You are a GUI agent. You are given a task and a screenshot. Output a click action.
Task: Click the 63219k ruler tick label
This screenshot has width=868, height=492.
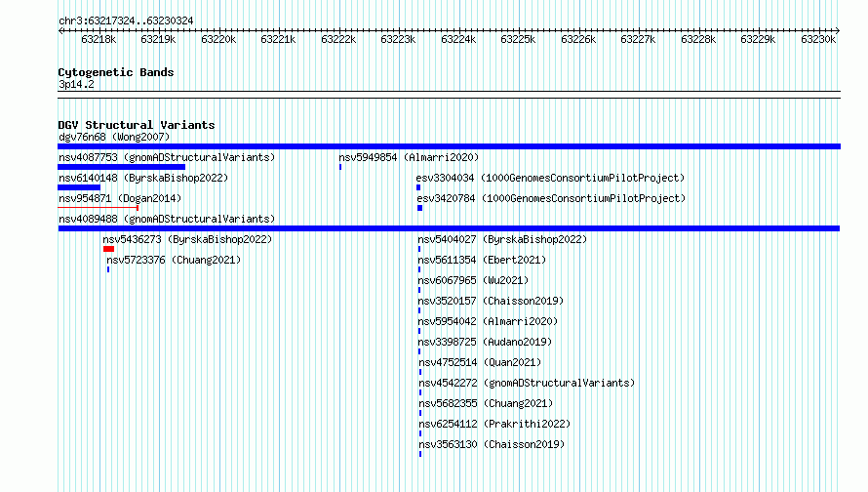click(158, 39)
